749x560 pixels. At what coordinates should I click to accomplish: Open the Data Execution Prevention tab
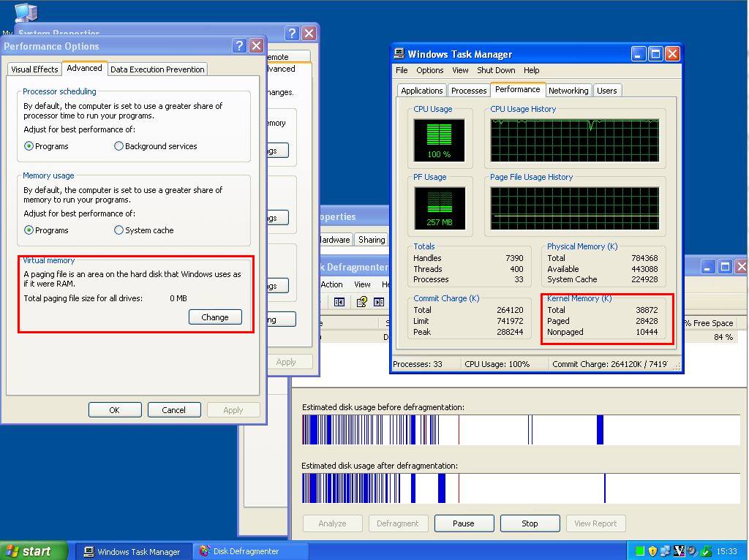tap(157, 69)
